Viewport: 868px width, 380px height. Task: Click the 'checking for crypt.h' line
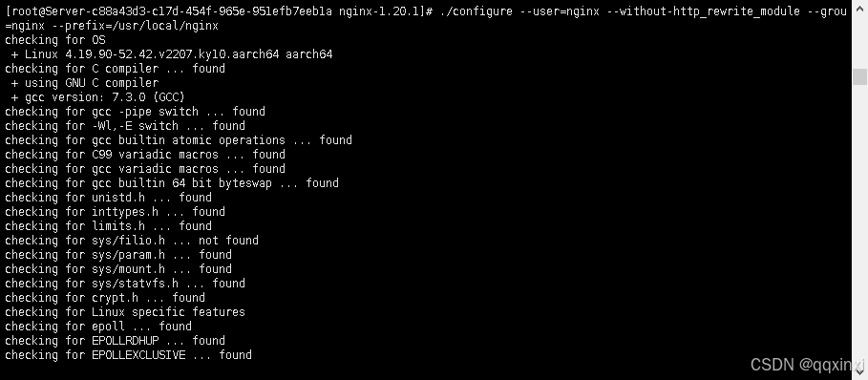pos(105,298)
